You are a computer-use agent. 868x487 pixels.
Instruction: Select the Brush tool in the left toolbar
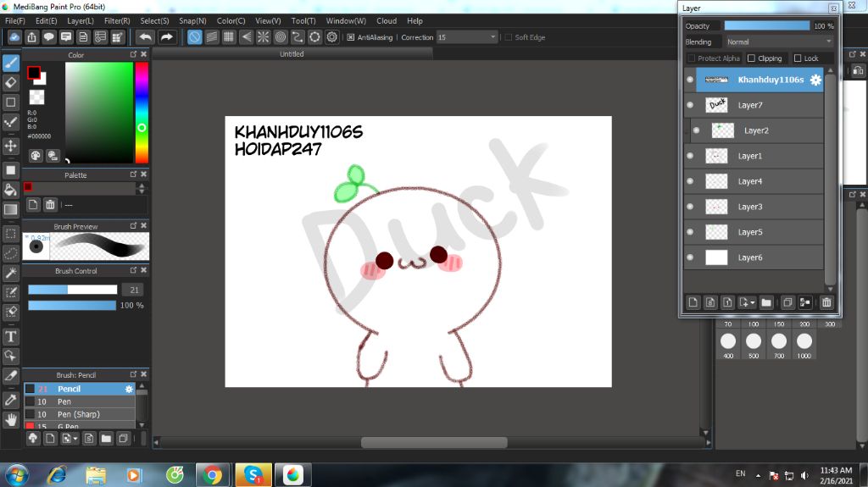(10, 63)
